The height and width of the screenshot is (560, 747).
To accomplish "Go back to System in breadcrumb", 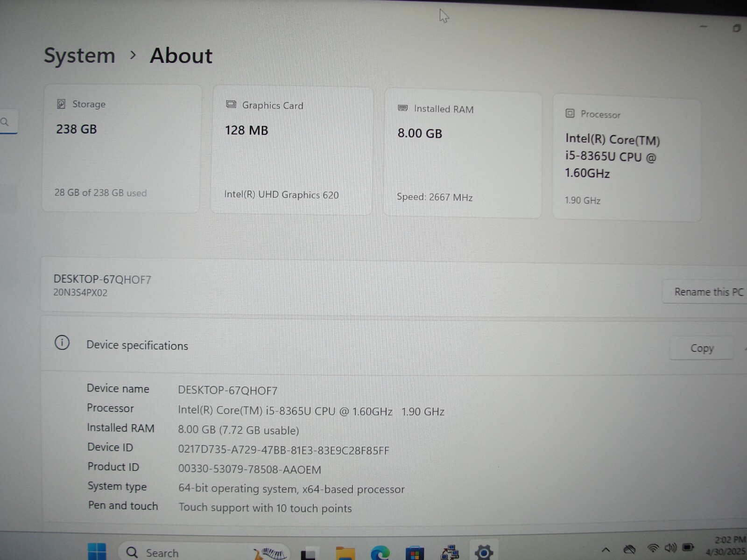I will [79, 56].
